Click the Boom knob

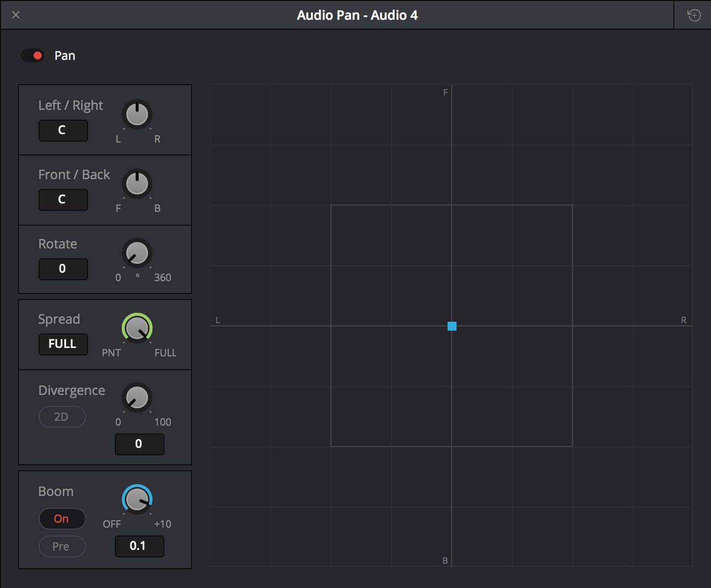[x=137, y=499]
